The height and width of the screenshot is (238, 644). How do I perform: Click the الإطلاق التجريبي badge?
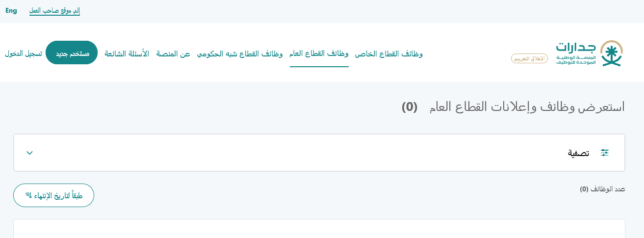point(529,58)
